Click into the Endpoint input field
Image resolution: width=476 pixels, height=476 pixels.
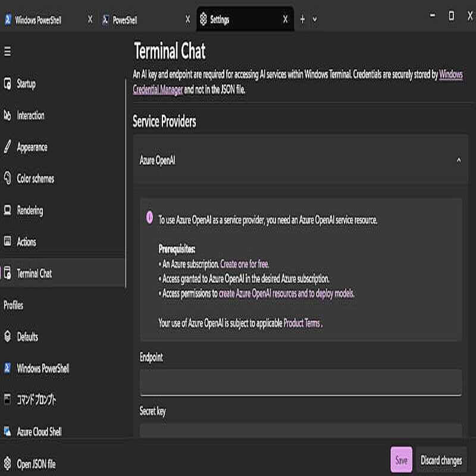coord(300,382)
